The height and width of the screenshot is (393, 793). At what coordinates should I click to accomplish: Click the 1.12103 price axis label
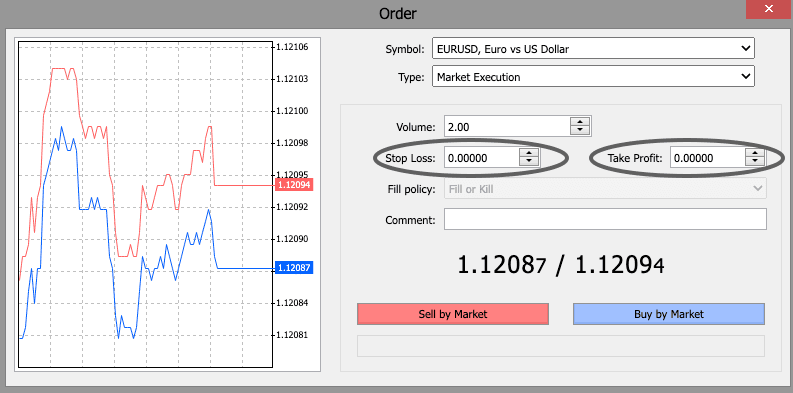pyautogui.click(x=293, y=79)
